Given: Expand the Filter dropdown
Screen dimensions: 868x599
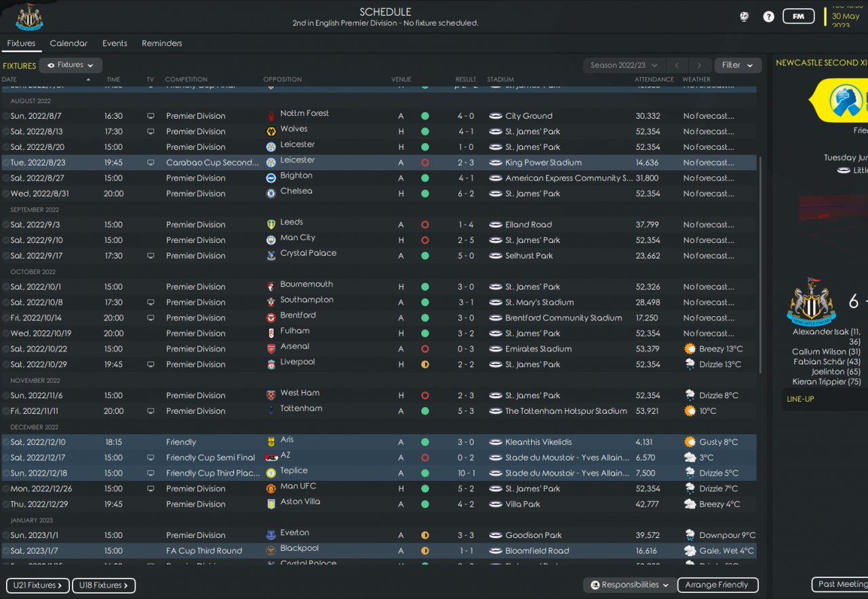Looking at the screenshot, I should point(738,65).
